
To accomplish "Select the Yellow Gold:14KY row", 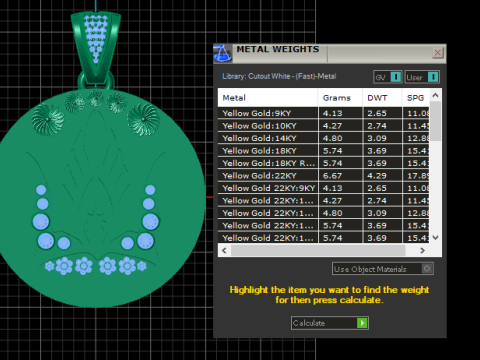I will pyautogui.click(x=324, y=138).
